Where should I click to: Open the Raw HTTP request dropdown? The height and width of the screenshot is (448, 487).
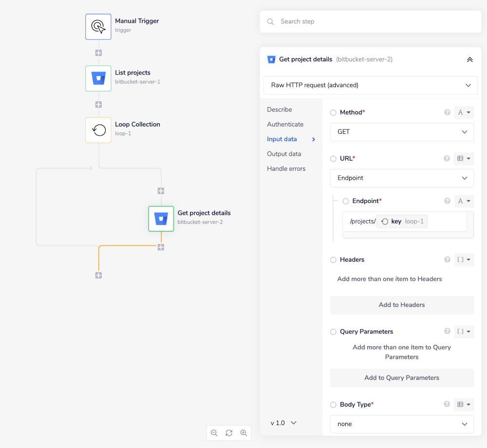(x=370, y=85)
